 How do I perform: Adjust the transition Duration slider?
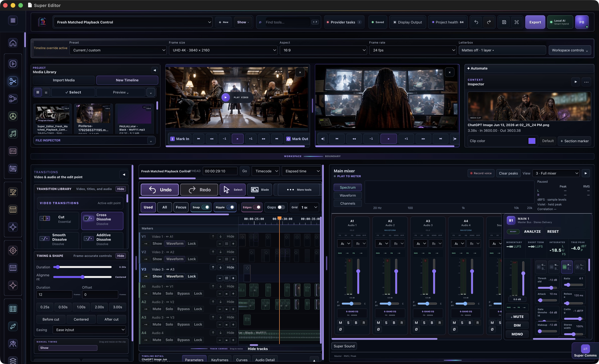point(82,267)
